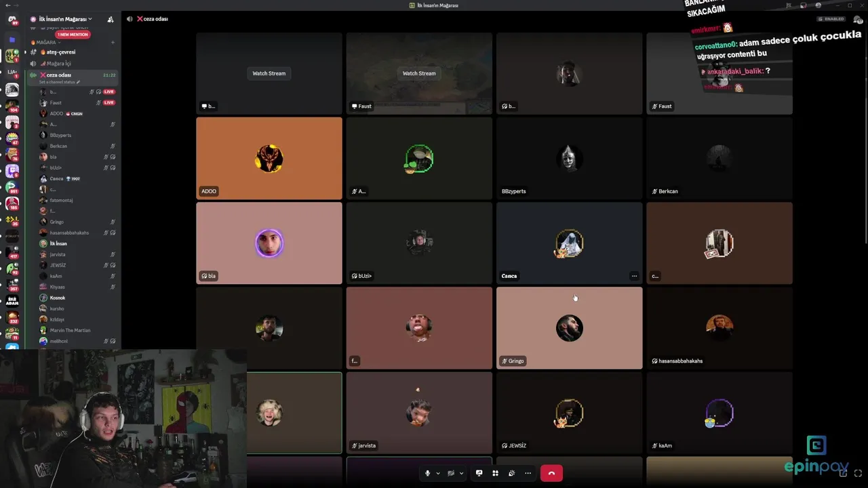
Task: Click Faust's LIVE badge in sidebar
Action: pyautogui.click(x=108, y=102)
